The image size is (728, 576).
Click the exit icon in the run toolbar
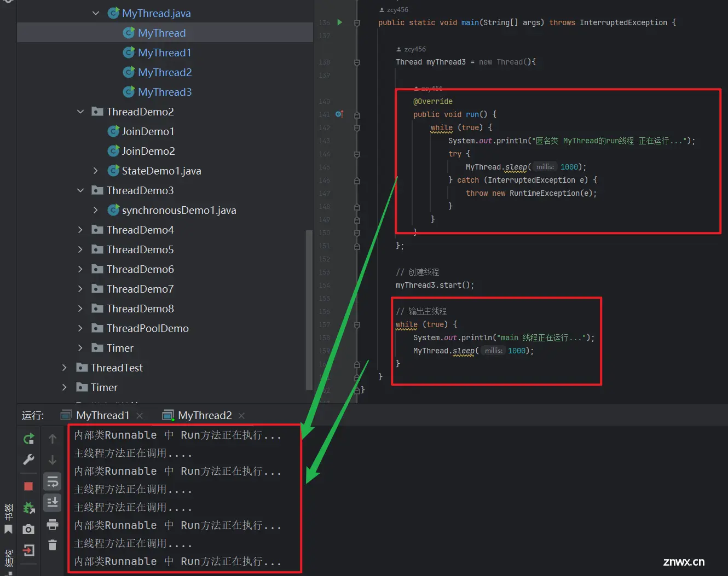click(28, 550)
